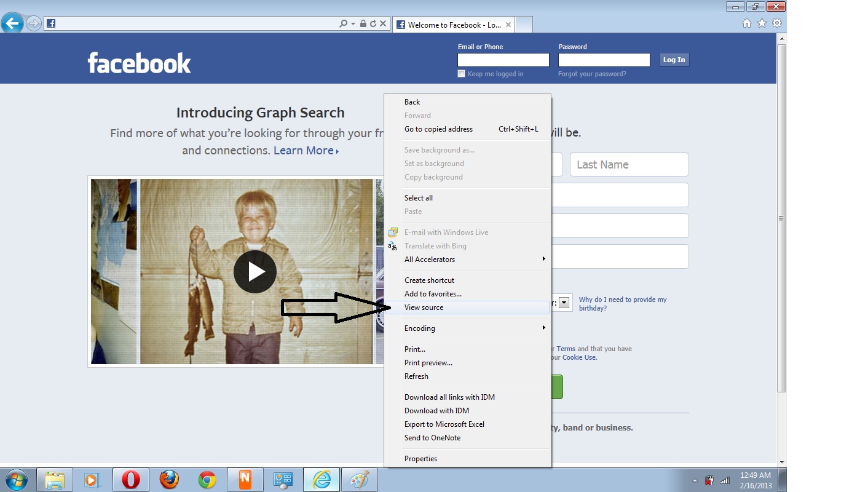Expand the Encoding submenu
This screenshot has height=492, width=868.
[x=468, y=328]
